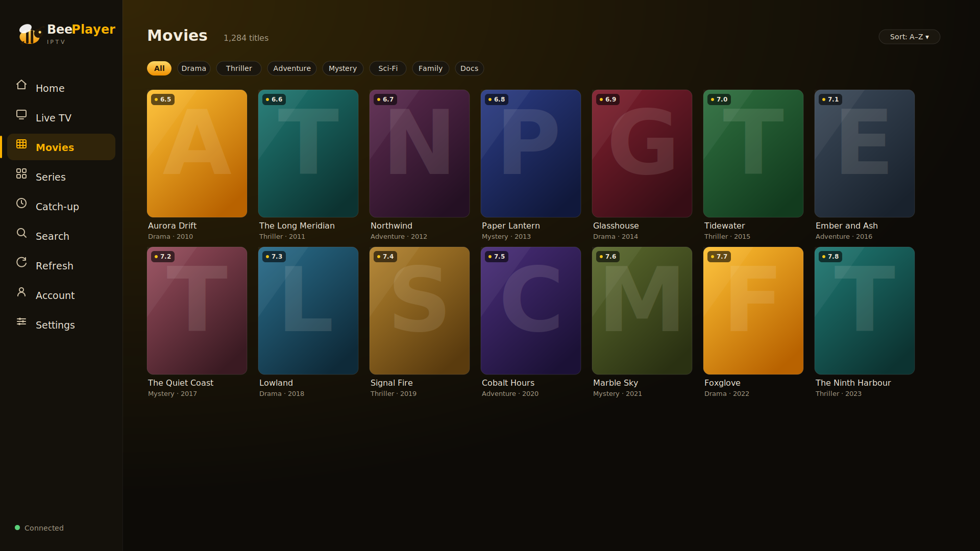Click "Drama · 2010" subtitle
Screen dimensions: 980x551
click(x=170, y=237)
